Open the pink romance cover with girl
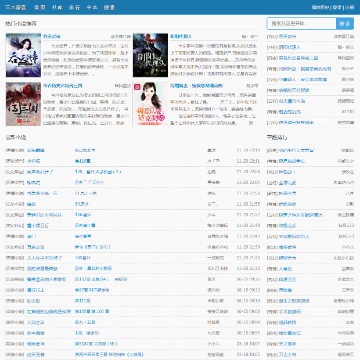The width and height of the screenshot is (360, 360). 150,104
